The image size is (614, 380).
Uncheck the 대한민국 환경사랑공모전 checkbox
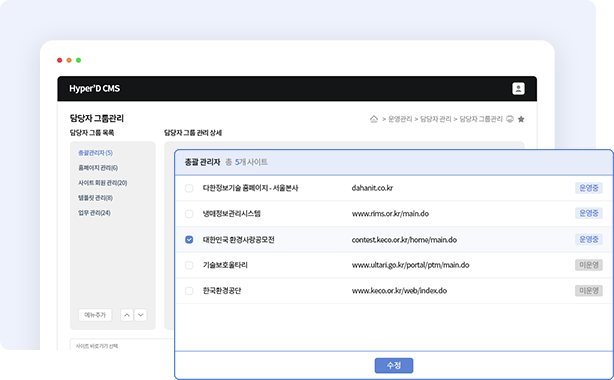[x=189, y=239]
